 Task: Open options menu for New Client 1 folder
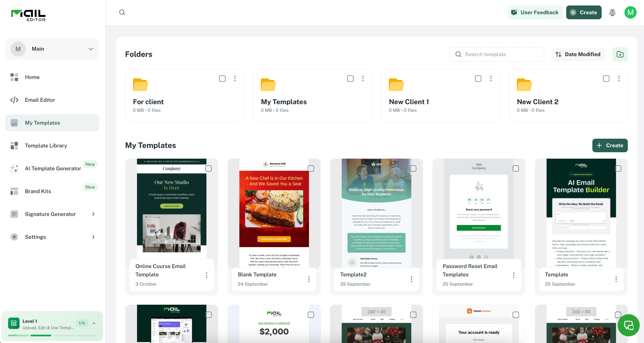click(x=491, y=78)
